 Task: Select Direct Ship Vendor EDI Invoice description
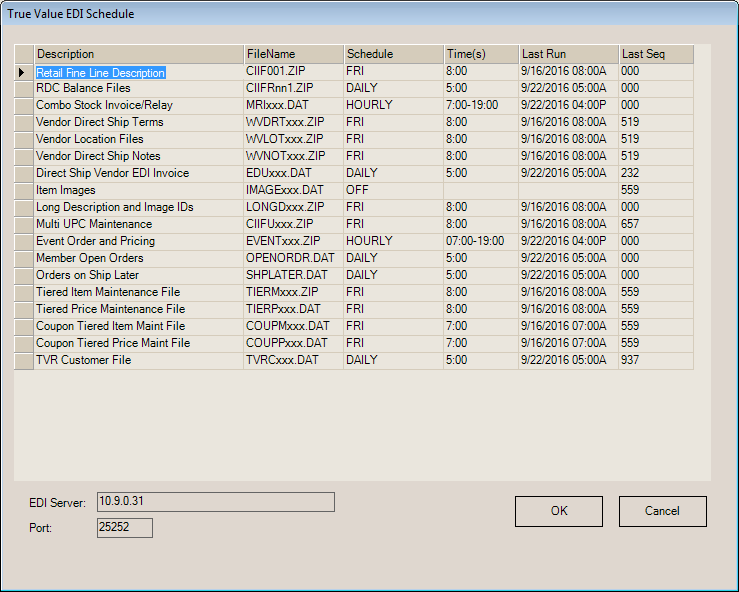(139, 173)
